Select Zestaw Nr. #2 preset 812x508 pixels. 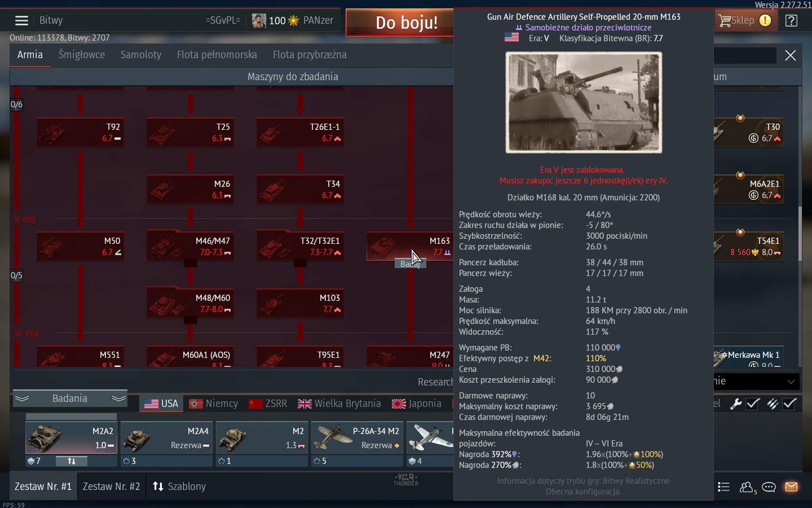tap(111, 487)
